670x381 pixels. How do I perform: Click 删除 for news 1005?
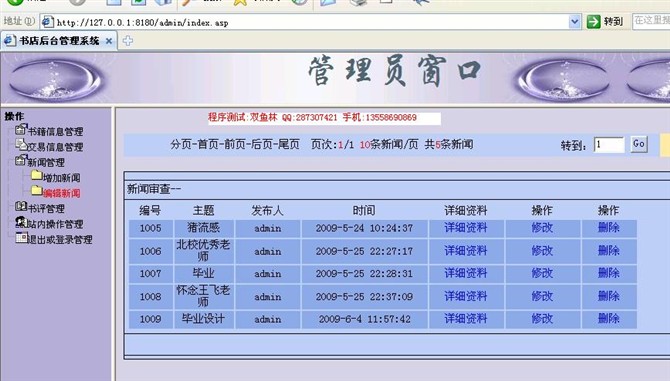(608, 228)
